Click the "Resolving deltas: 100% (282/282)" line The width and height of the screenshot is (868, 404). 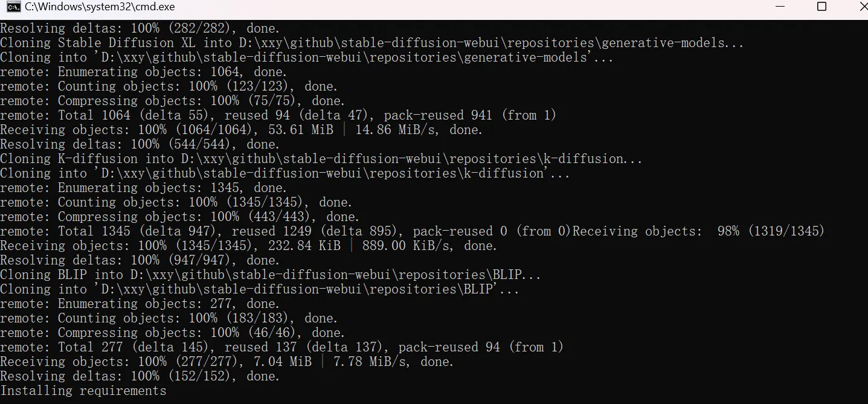[x=140, y=28]
